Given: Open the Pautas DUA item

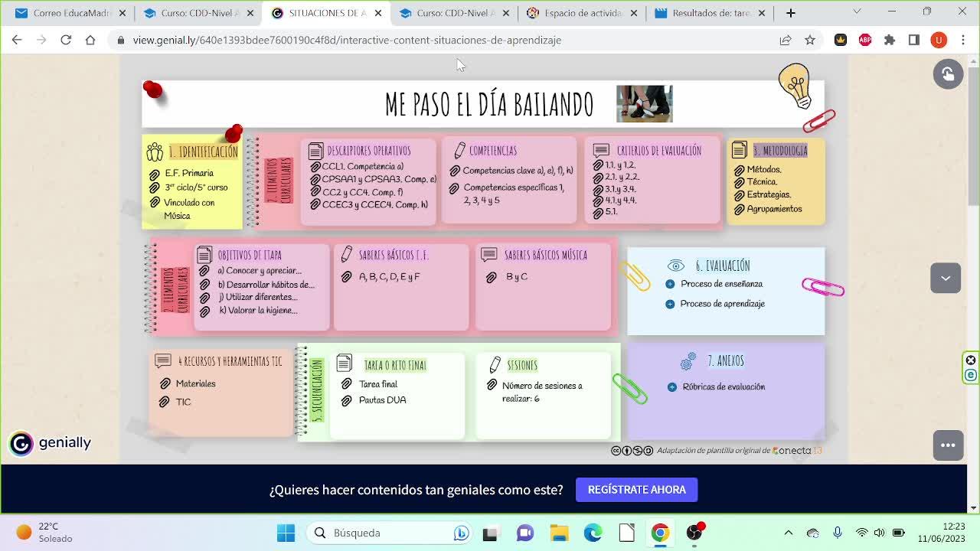Looking at the screenshot, I should tap(382, 400).
